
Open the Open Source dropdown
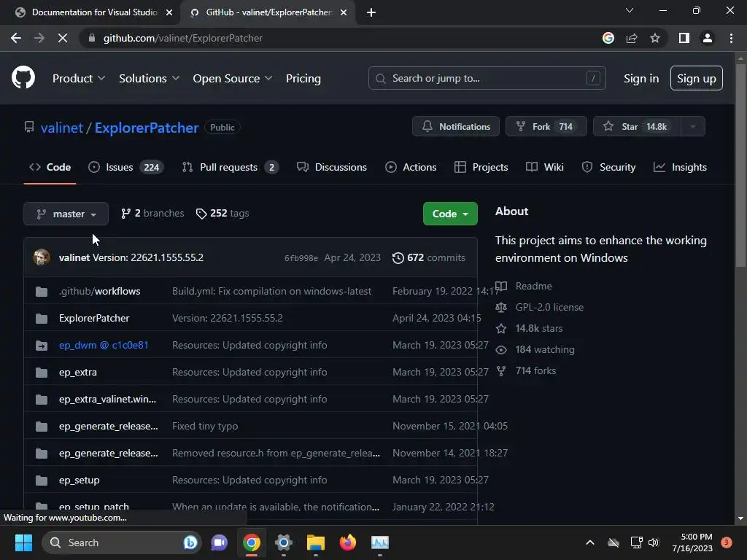232,79
